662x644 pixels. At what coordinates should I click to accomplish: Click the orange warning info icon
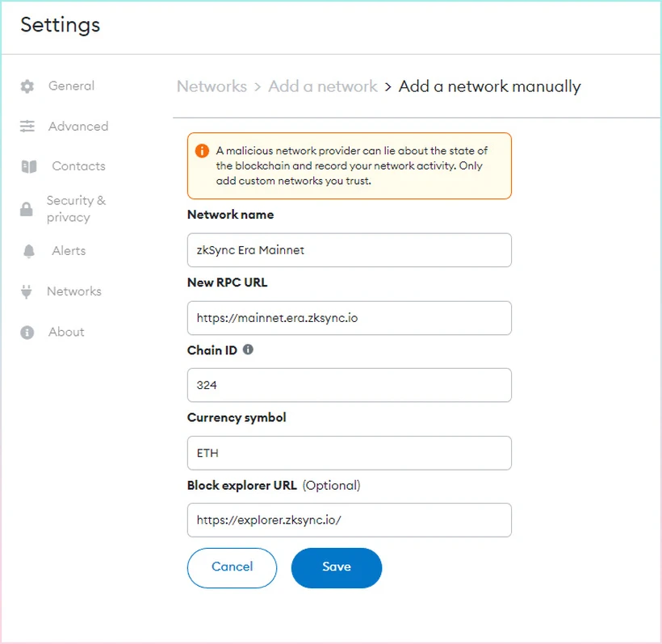202,151
